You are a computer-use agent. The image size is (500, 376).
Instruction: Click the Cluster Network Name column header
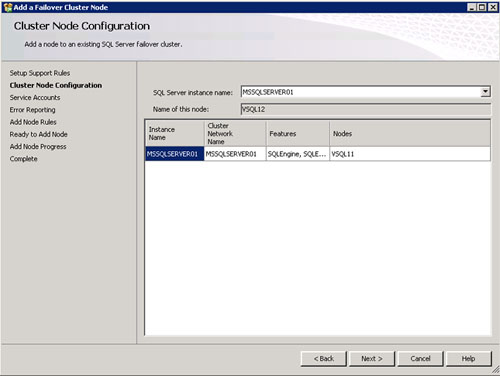tap(235, 133)
